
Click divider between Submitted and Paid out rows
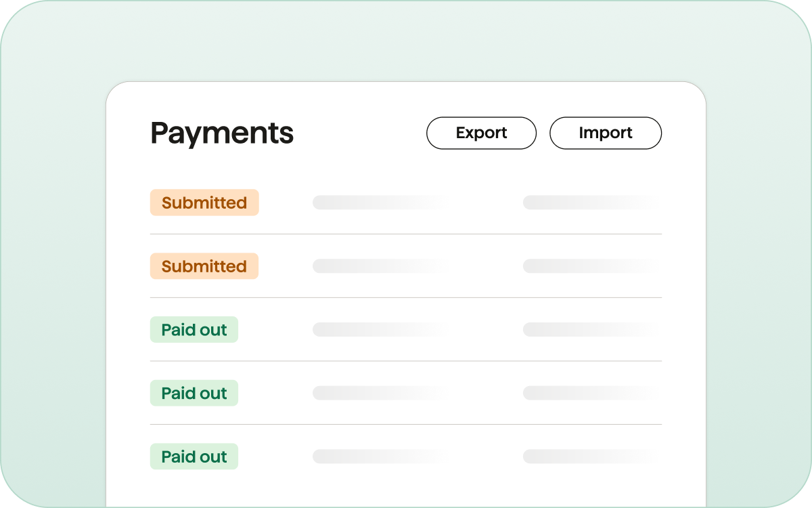[406, 298]
